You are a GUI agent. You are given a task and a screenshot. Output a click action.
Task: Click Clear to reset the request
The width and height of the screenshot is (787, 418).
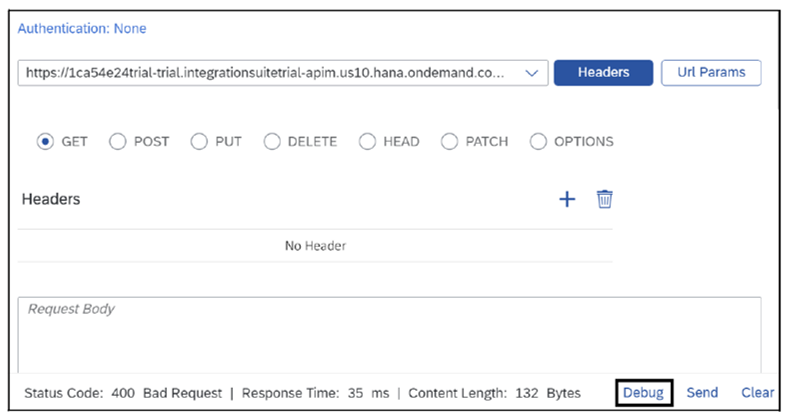757,393
